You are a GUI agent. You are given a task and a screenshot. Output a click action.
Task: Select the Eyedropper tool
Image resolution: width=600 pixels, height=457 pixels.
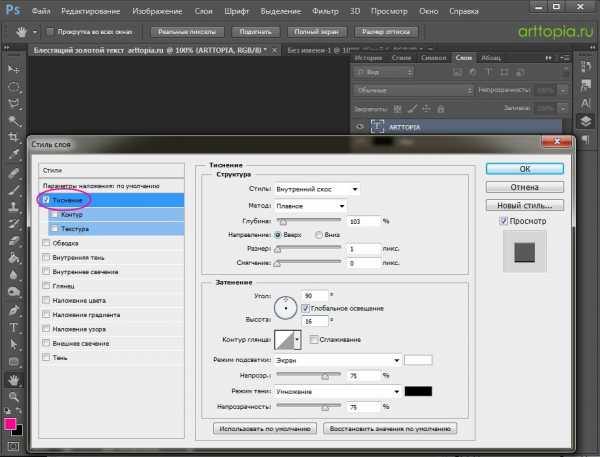tap(14, 155)
